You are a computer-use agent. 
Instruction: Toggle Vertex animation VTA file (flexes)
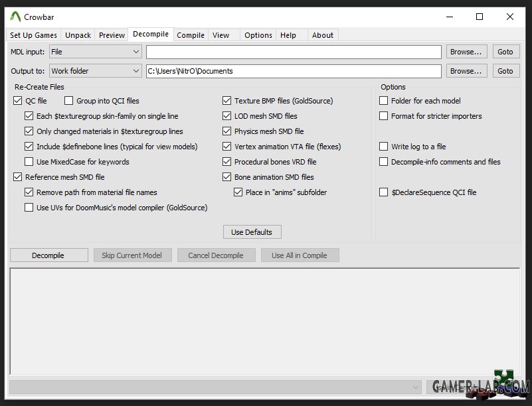click(x=226, y=147)
